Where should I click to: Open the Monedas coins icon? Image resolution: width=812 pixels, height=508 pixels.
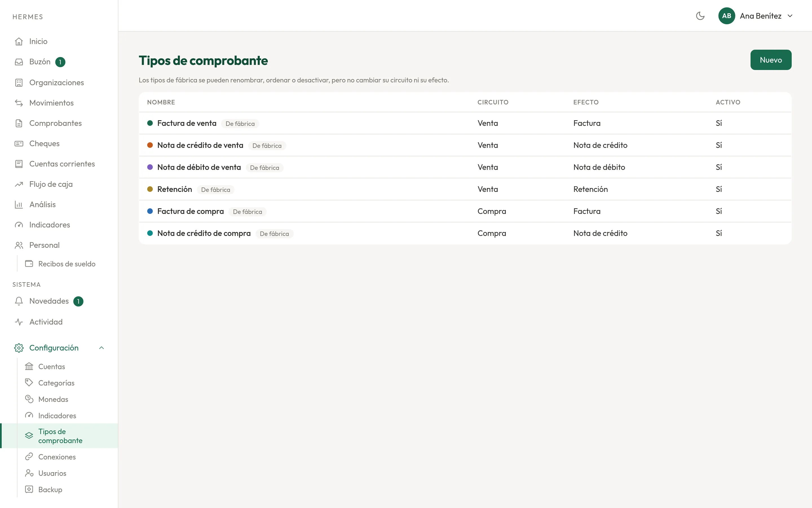pos(29,399)
